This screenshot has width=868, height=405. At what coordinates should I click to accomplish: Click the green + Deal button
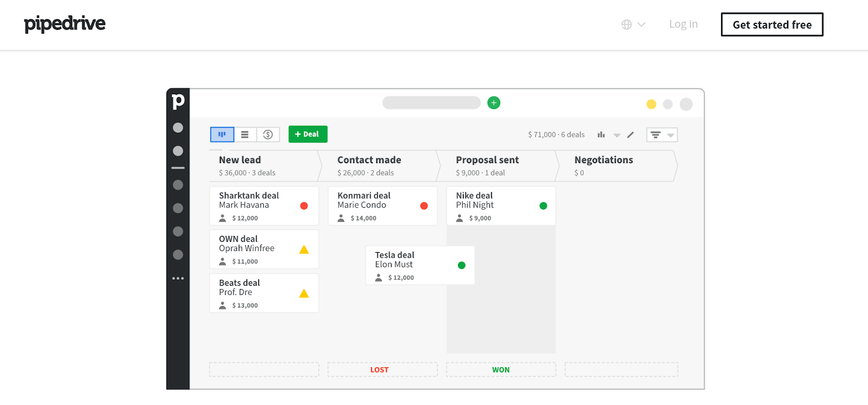(308, 134)
